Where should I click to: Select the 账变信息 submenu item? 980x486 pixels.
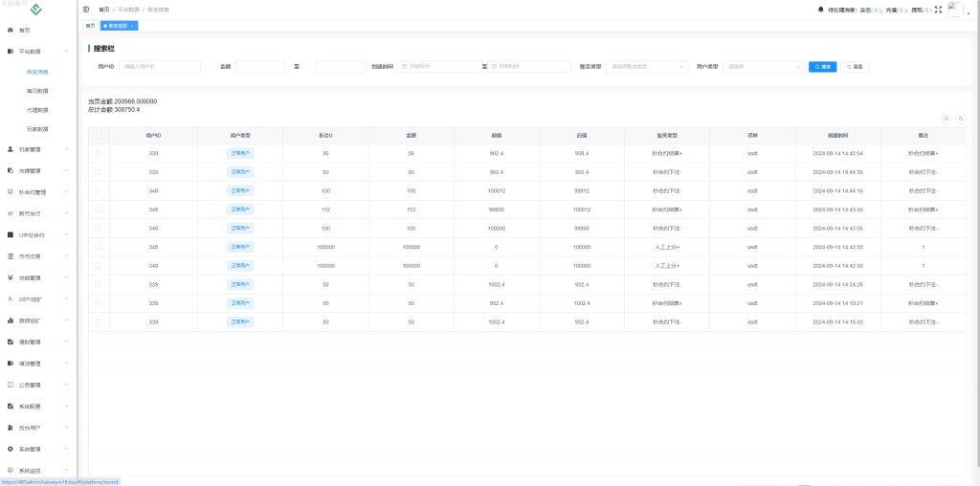[x=37, y=72]
